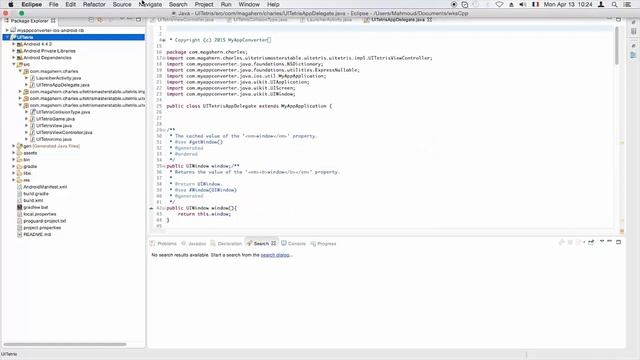
Task: Select UITetrisAppDelegate.java in Package Explorer
Action: pos(62,85)
